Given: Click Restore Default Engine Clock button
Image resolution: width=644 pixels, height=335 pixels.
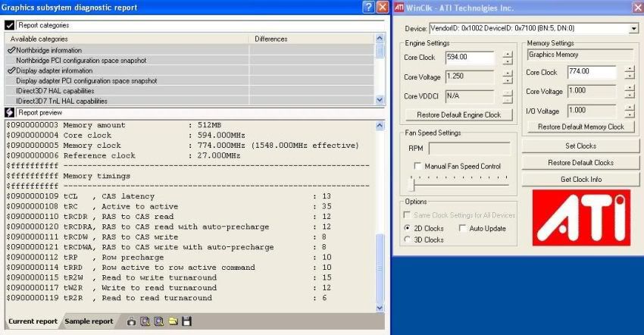Looking at the screenshot, I should point(458,115).
